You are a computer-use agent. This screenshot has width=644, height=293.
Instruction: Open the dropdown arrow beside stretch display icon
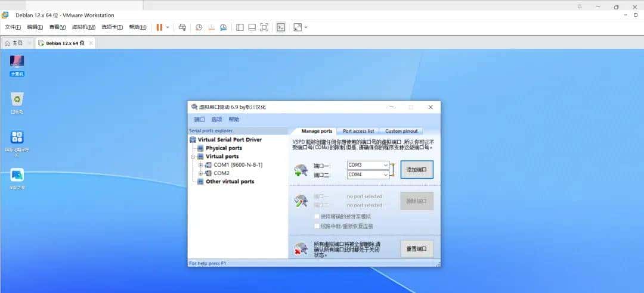[x=306, y=27]
